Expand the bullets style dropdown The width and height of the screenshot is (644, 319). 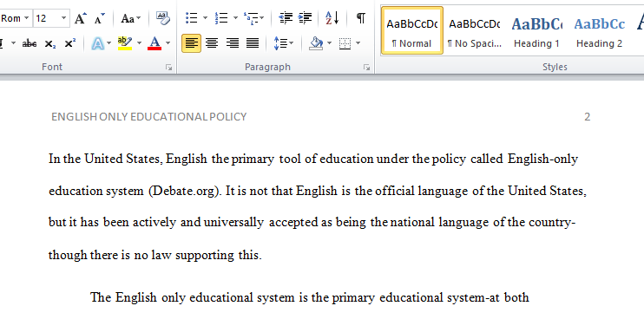point(206,18)
